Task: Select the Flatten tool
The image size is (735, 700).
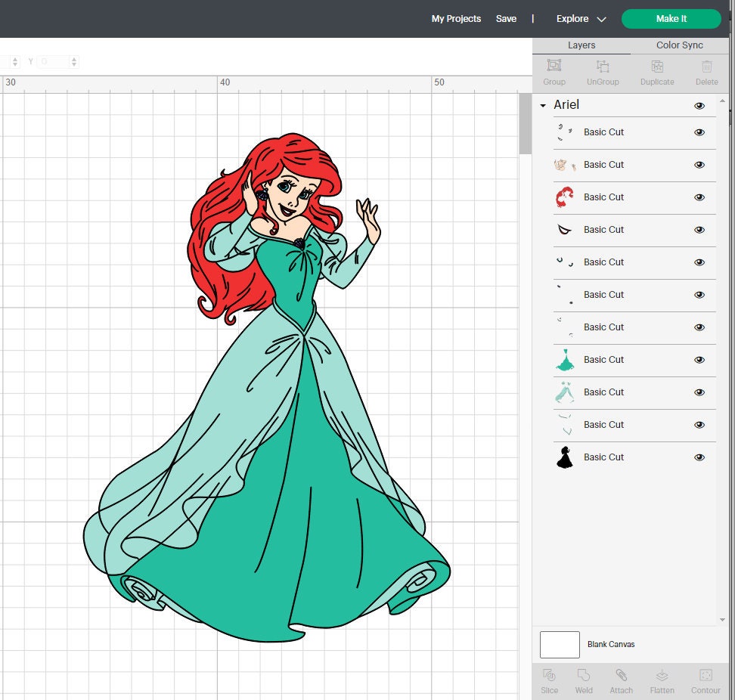Action: [662, 680]
